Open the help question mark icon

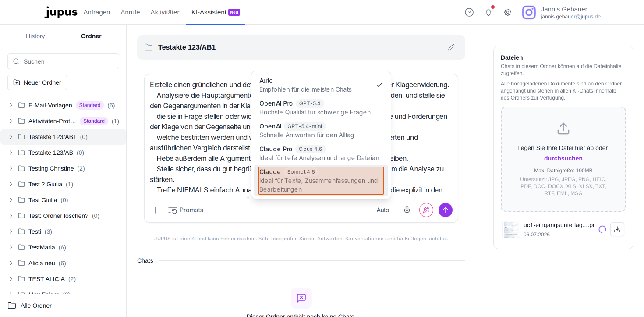pyautogui.click(x=469, y=12)
